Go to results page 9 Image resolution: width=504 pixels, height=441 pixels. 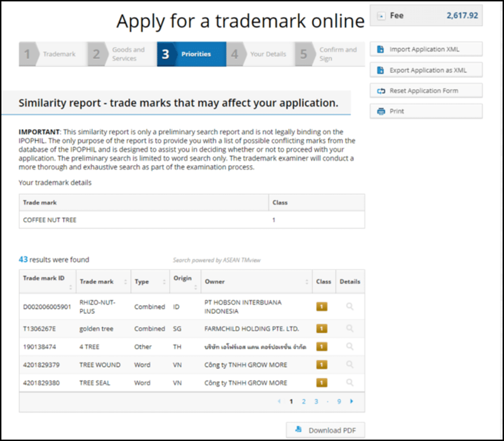[x=339, y=401]
